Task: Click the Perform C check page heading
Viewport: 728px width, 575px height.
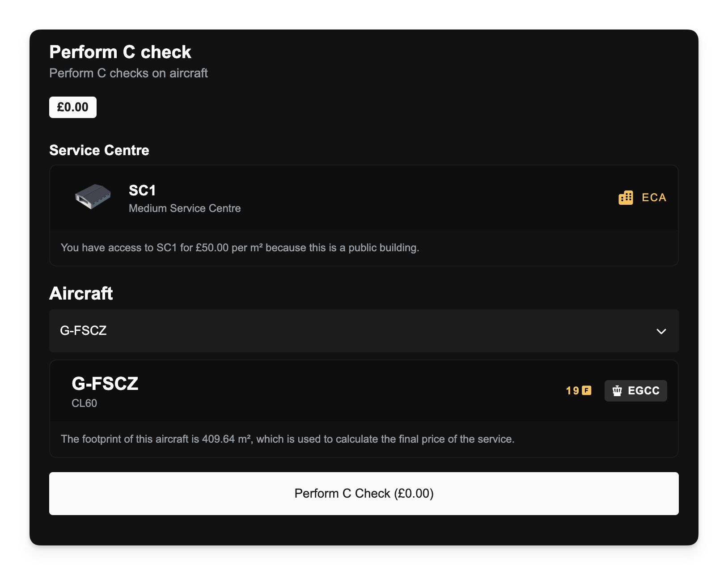Action: [120, 52]
